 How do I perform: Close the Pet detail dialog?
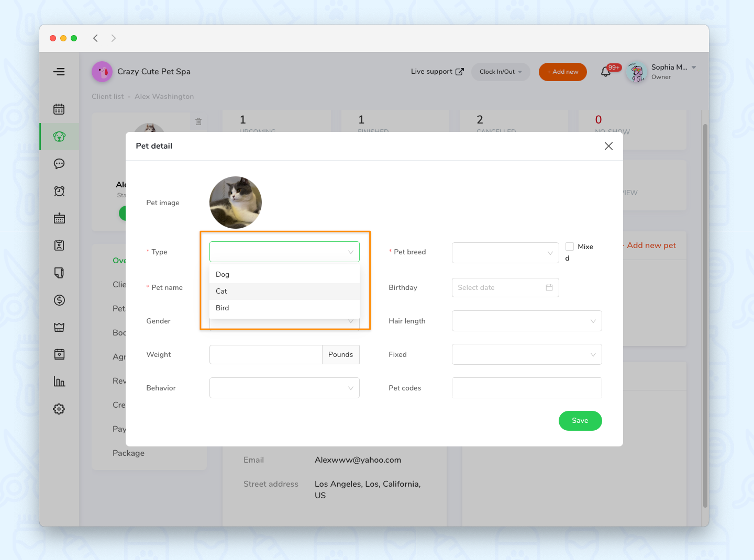[608, 146]
